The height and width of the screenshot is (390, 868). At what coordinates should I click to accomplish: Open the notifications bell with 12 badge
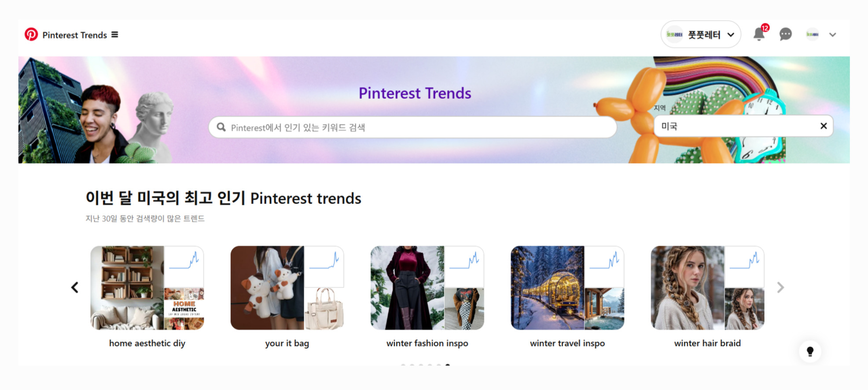pyautogui.click(x=759, y=33)
